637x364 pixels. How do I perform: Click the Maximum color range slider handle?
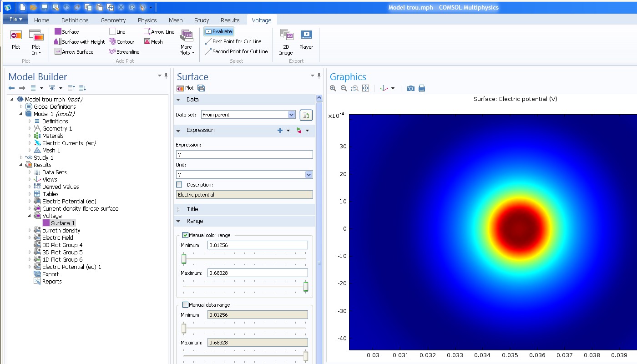tap(306, 286)
